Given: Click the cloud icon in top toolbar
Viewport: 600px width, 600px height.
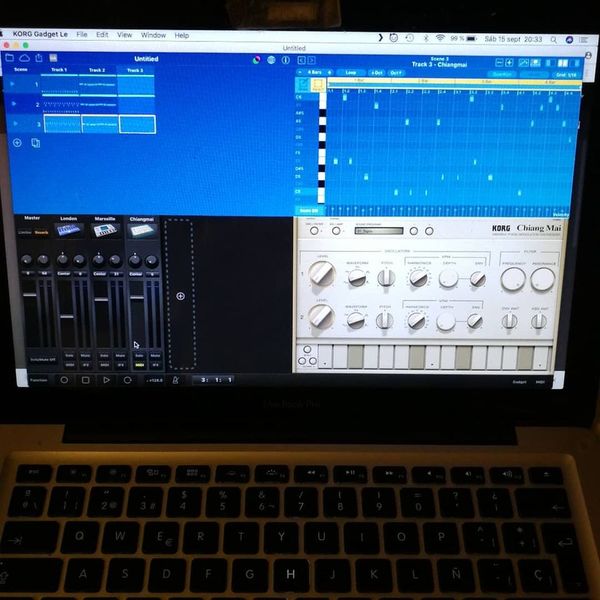Looking at the screenshot, I should pos(24,58).
